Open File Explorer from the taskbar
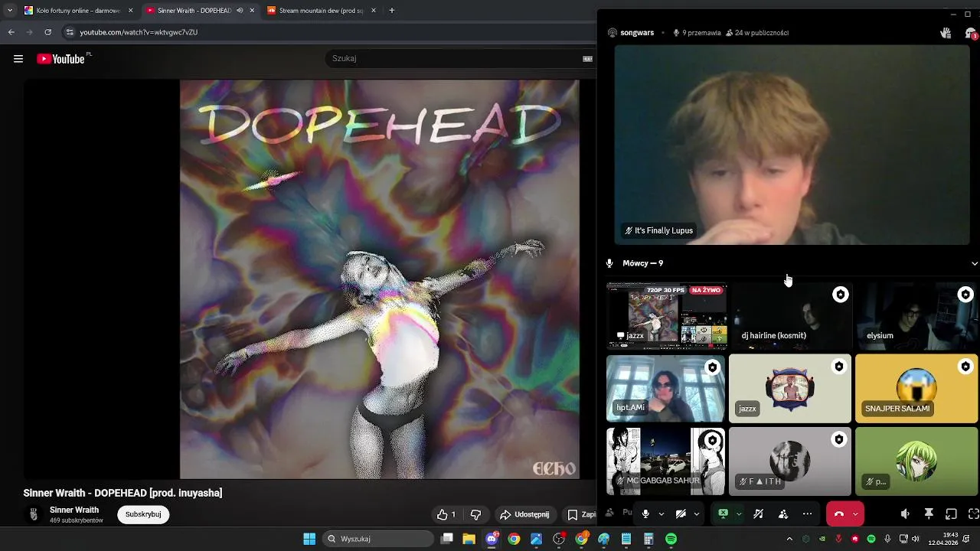This screenshot has height=551, width=980. pyautogui.click(x=469, y=539)
